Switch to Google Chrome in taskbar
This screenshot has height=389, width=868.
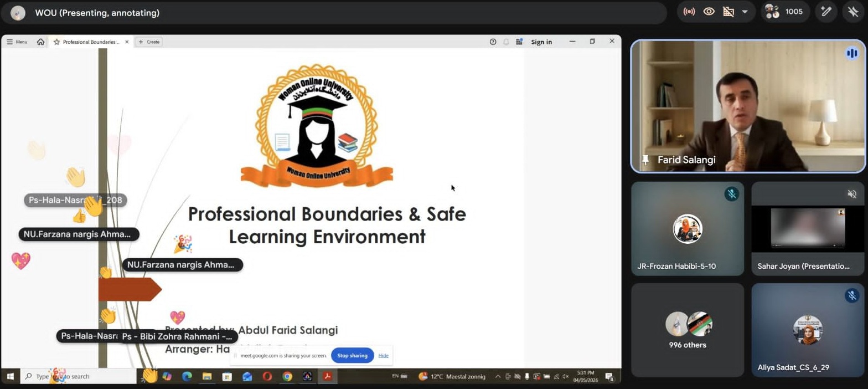coord(287,376)
